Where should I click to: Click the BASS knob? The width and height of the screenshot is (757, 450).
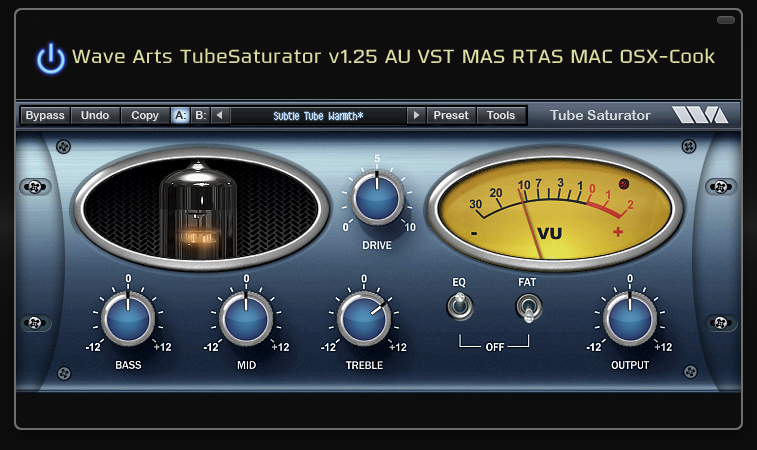pyautogui.click(x=128, y=319)
